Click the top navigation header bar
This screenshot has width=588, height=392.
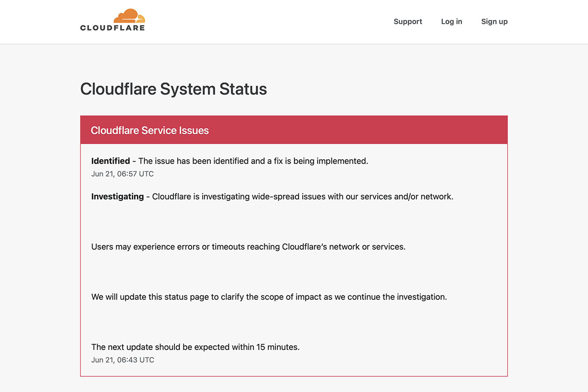294,22
